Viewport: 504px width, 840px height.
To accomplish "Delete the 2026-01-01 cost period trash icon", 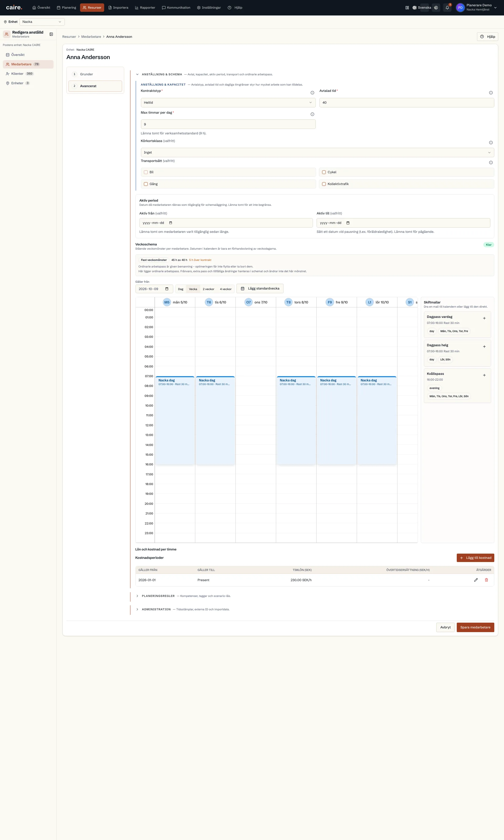I will click(486, 580).
